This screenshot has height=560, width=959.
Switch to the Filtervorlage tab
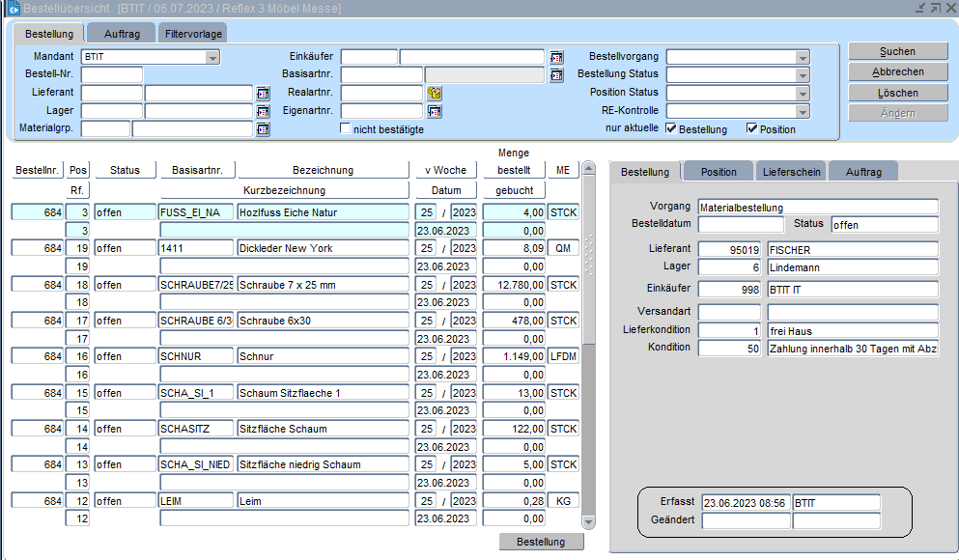[x=193, y=34]
